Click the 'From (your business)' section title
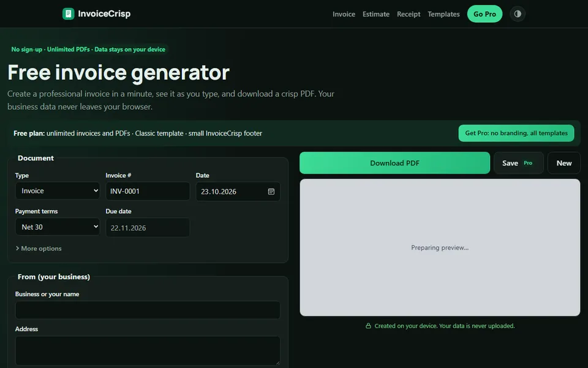 click(54, 277)
